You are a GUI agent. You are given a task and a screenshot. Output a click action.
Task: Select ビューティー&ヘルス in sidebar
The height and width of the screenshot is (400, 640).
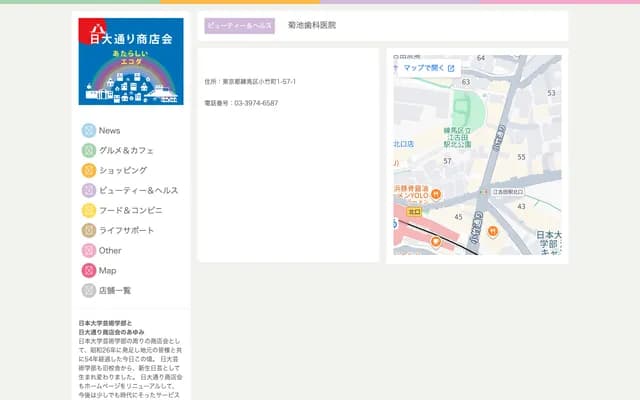tap(138, 190)
